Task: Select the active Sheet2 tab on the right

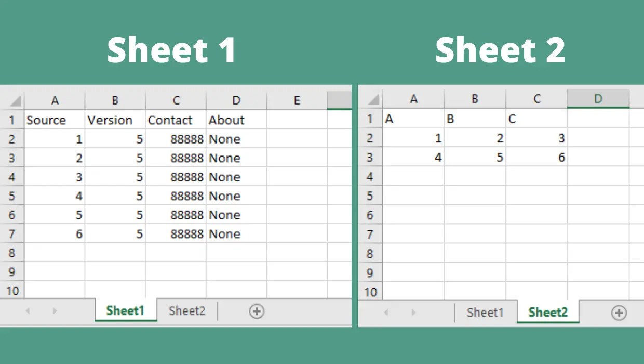Action: click(548, 312)
